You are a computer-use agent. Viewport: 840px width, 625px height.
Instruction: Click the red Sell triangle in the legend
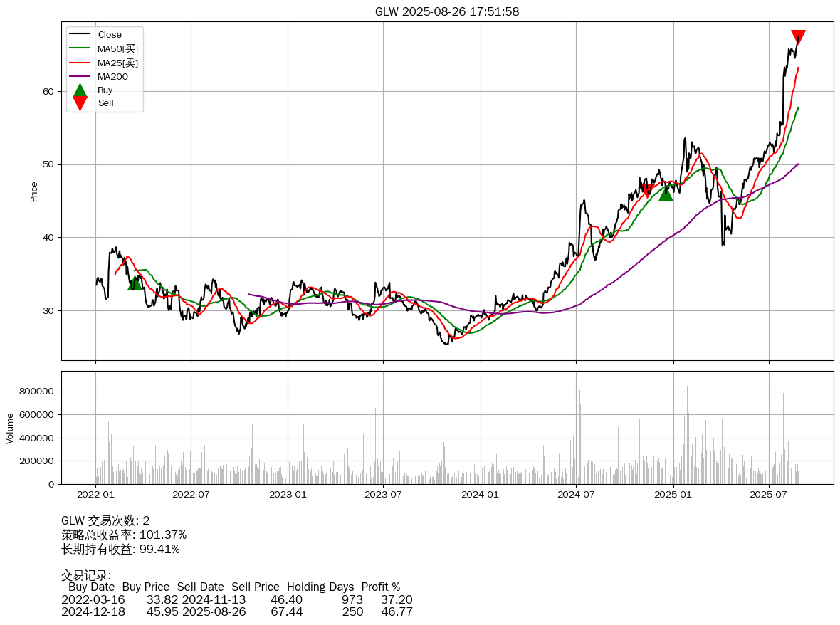(80, 103)
